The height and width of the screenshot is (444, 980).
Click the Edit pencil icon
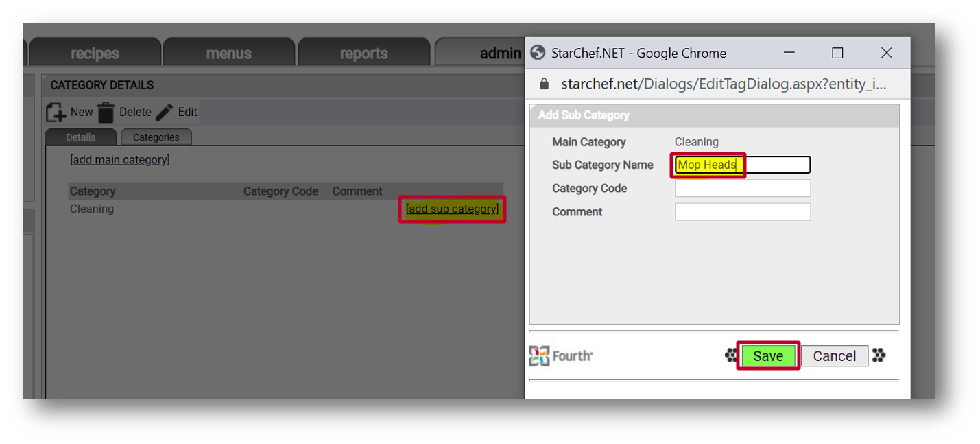[x=164, y=112]
